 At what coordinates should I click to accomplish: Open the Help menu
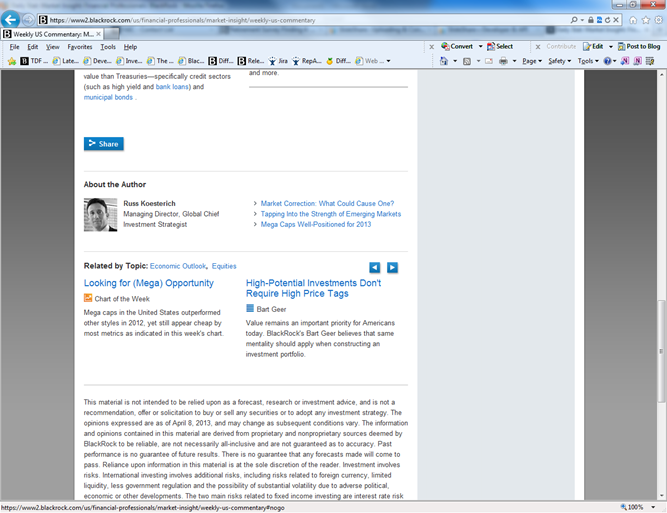[x=130, y=47]
